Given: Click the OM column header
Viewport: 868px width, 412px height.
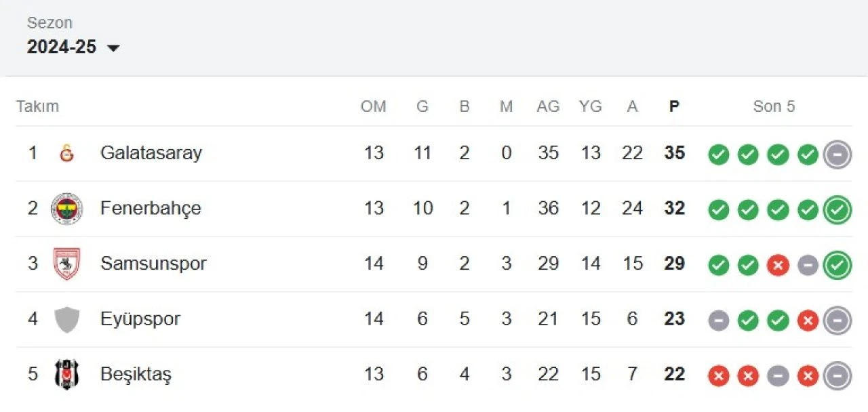Looking at the screenshot, I should click(x=374, y=106).
